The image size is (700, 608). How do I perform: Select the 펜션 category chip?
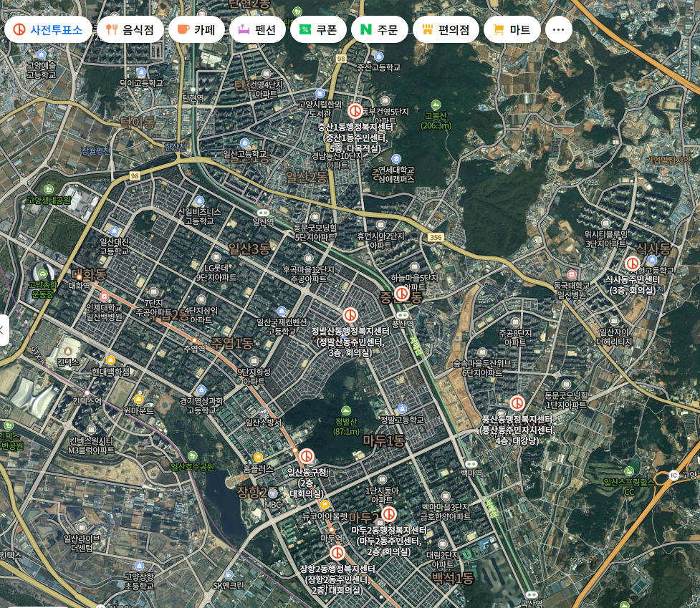(x=257, y=30)
